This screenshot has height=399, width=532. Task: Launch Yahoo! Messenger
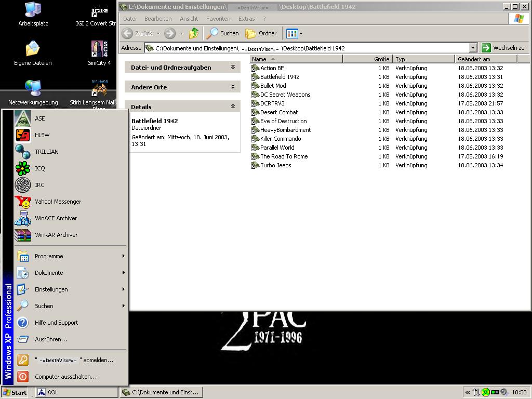pyautogui.click(x=71, y=202)
